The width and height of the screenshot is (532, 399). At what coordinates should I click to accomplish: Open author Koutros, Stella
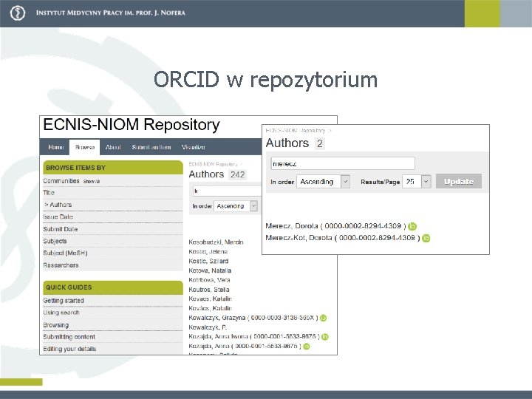(x=209, y=290)
